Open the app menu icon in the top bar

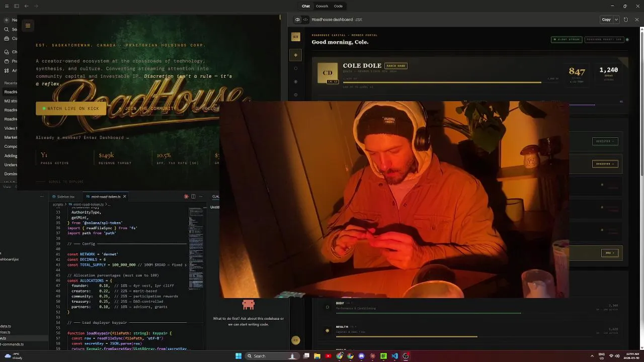(6, 6)
